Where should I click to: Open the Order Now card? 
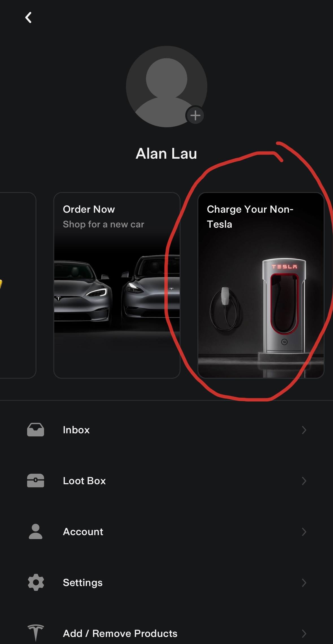117,285
